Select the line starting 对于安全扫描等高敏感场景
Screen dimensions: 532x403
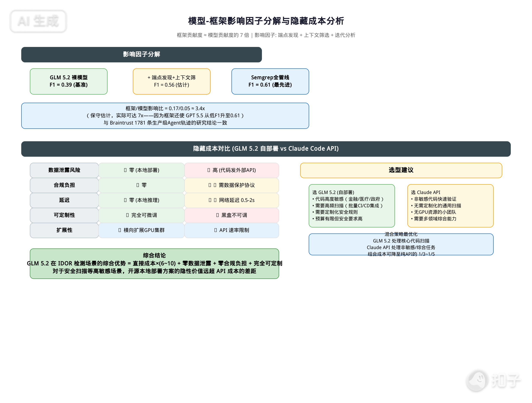154,271
